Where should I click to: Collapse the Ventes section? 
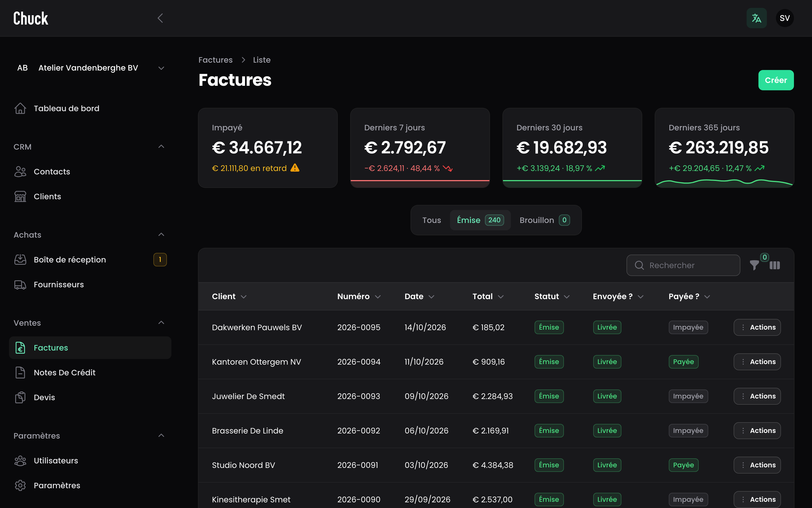(x=161, y=323)
